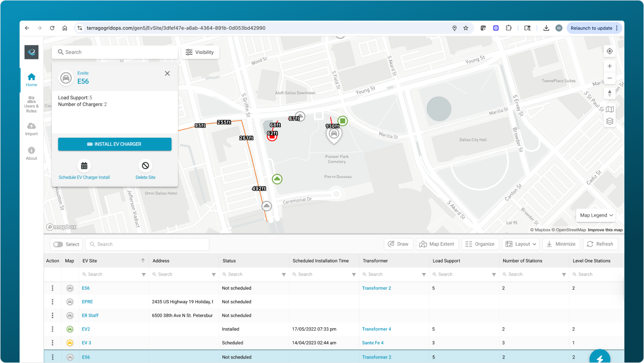Viewport: 644px width, 363px height.
Task: Open the Users & Roles section
Action: pos(31,104)
